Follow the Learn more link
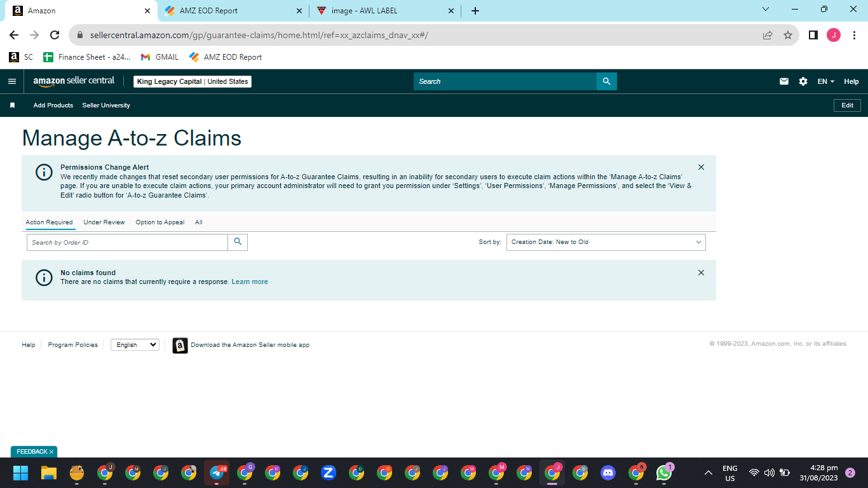The image size is (868, 488). tap(250, 282)
